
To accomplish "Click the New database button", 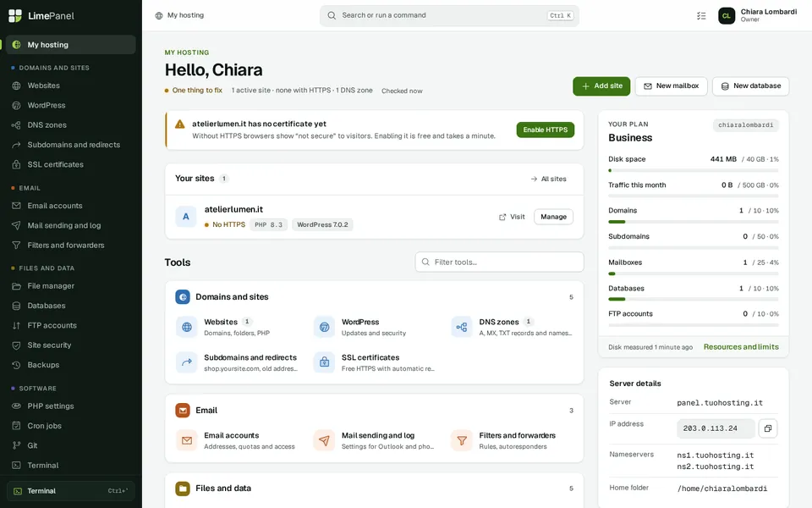I will click(x=750, y=86).
